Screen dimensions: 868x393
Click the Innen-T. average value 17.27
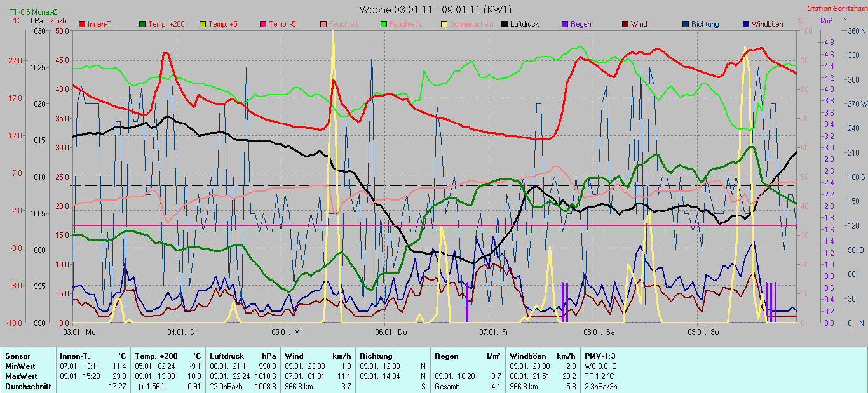coord(118,387)
